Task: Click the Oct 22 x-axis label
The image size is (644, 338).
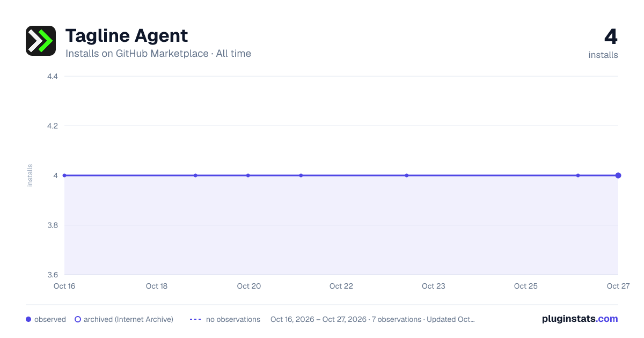Action: pyautogui.click(x=341, y=286)
